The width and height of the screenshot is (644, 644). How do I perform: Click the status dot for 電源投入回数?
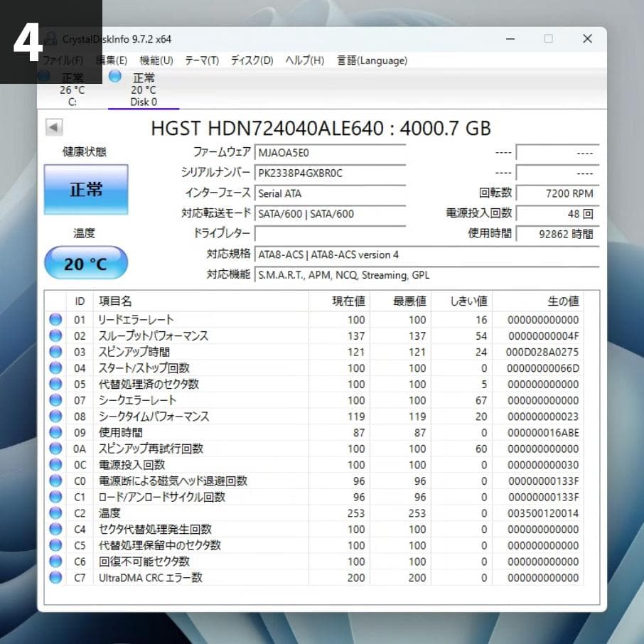click(55, 464)
